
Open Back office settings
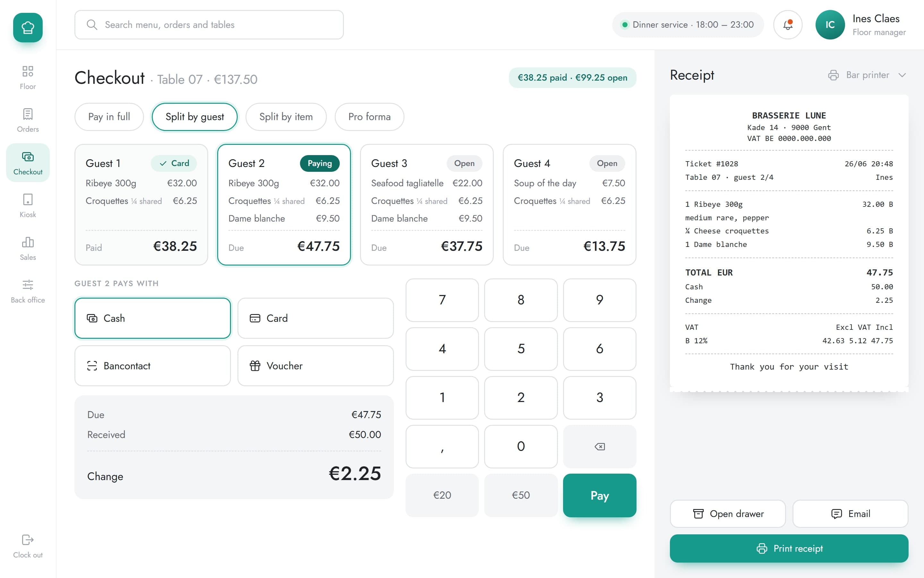click(x=28, y=291)
